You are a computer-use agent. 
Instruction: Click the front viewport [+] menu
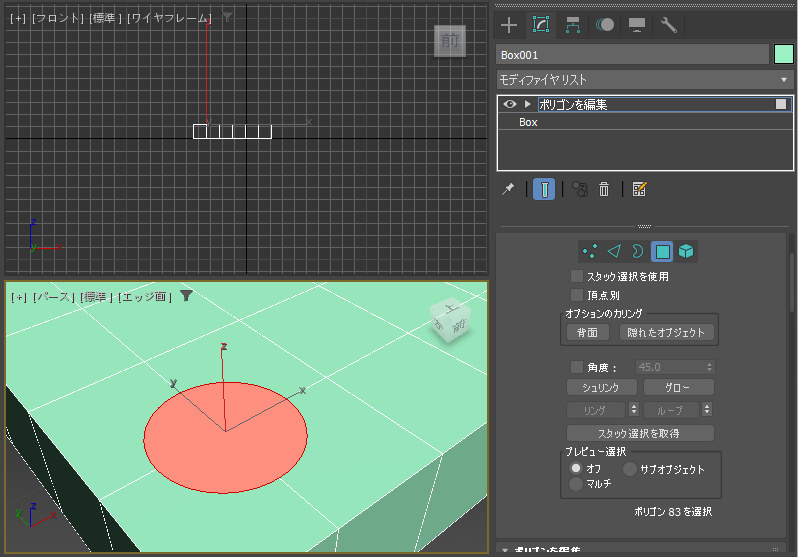(18, 18)
